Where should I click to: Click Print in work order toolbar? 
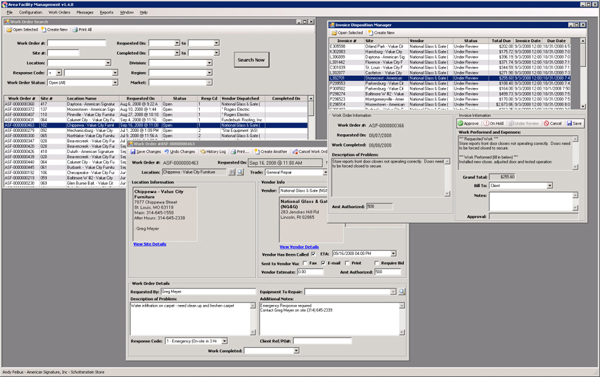(240, 152)
